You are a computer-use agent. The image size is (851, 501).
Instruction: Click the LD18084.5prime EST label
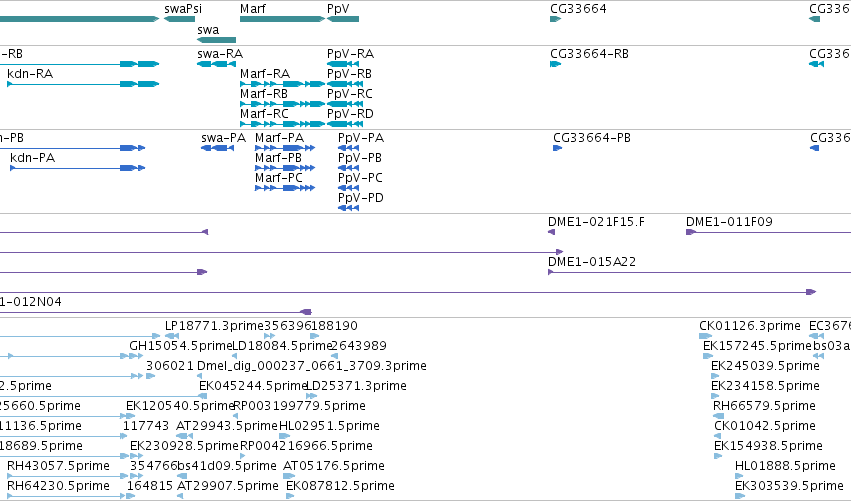[282, 346]
